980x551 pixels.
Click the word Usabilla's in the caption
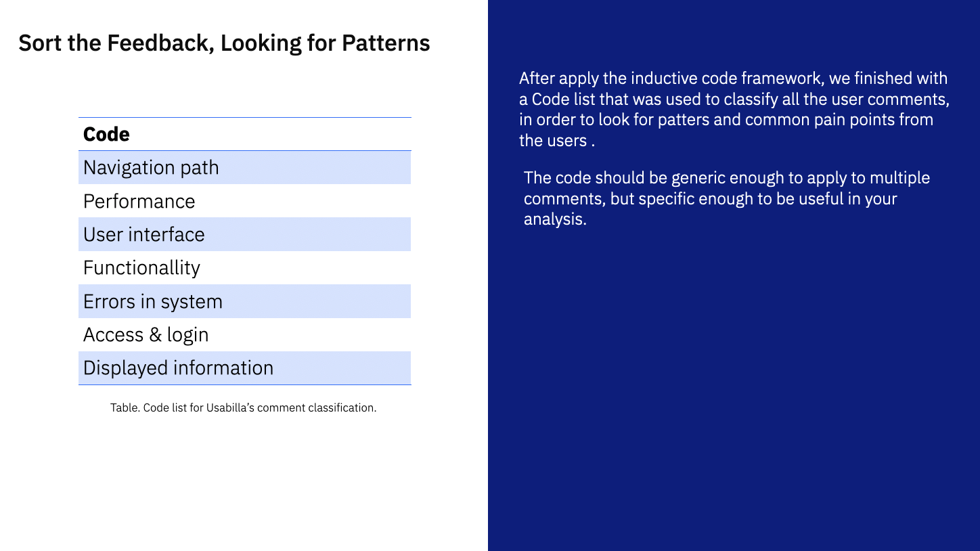pyautogui.click(x=232, y=407)
